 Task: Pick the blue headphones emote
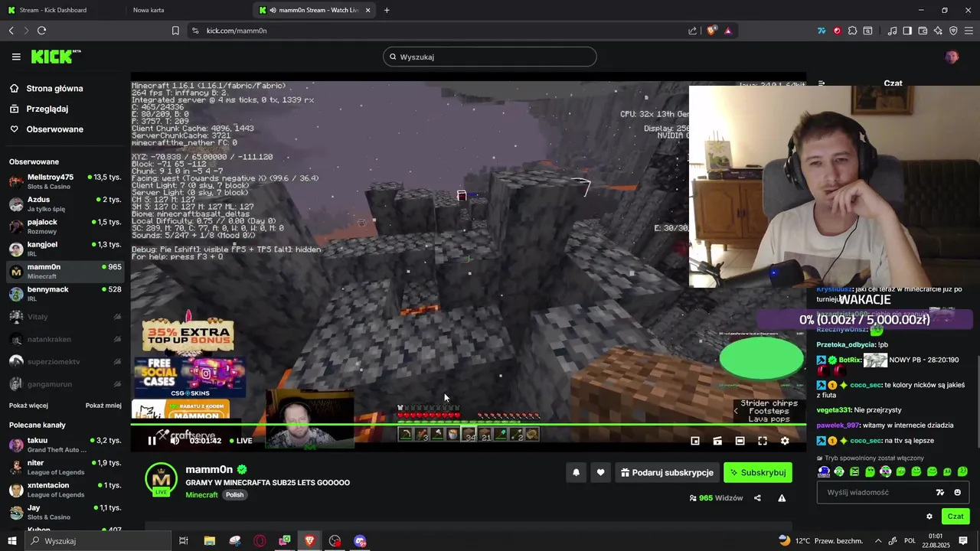tap(824, 471)
